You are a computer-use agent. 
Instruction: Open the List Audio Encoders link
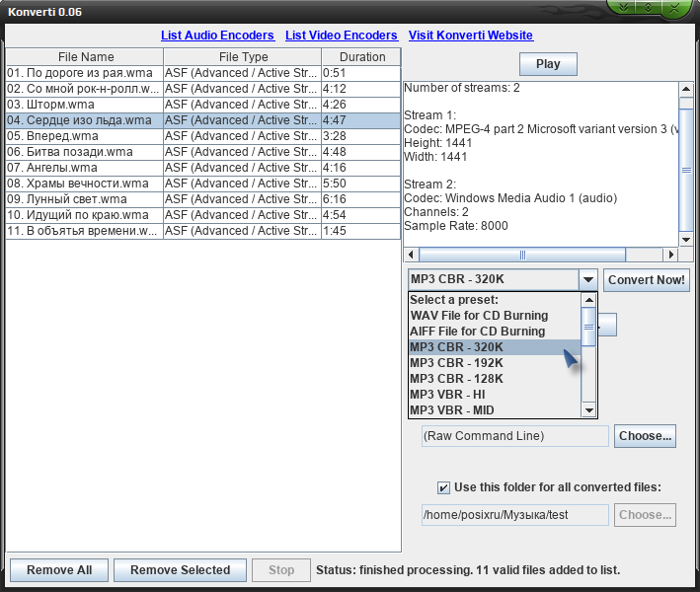coord(217,36)
